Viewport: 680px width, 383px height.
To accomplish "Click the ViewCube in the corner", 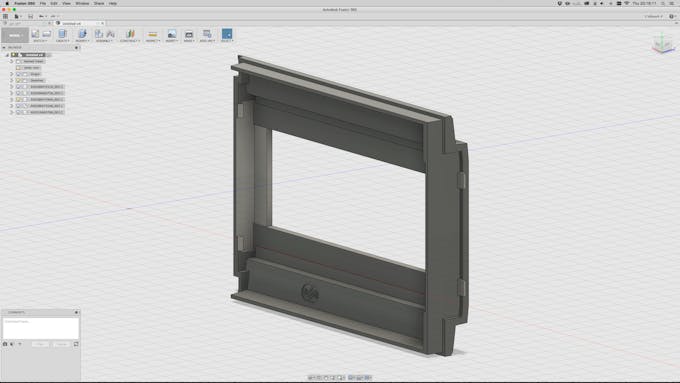I will [662, 44].
